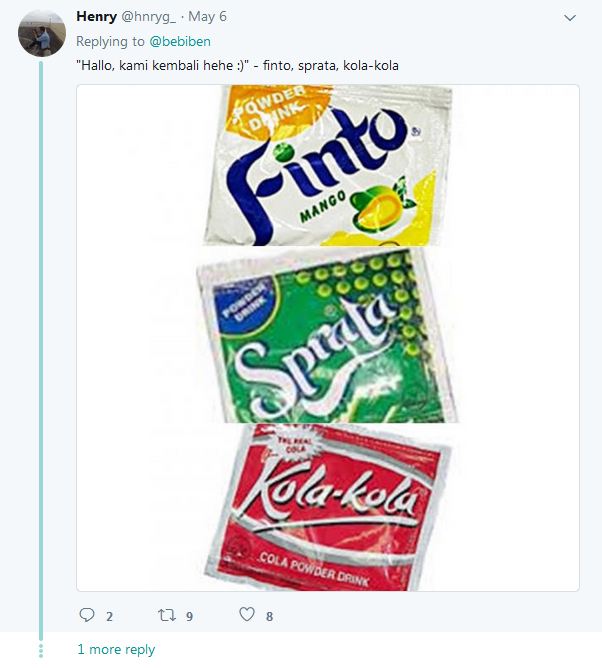Expand the tweet options chevron menu

[x=570, y=18]
